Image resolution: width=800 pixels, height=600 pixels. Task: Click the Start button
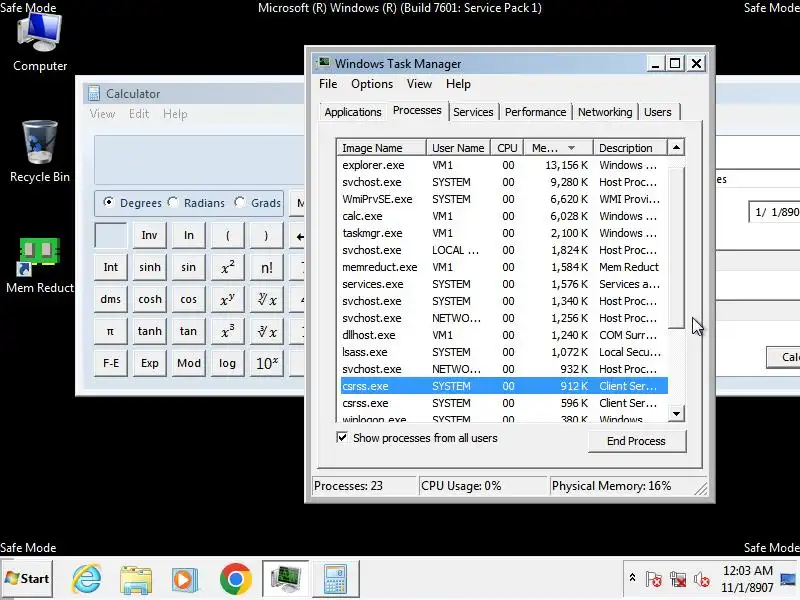(x=27, y=578)
